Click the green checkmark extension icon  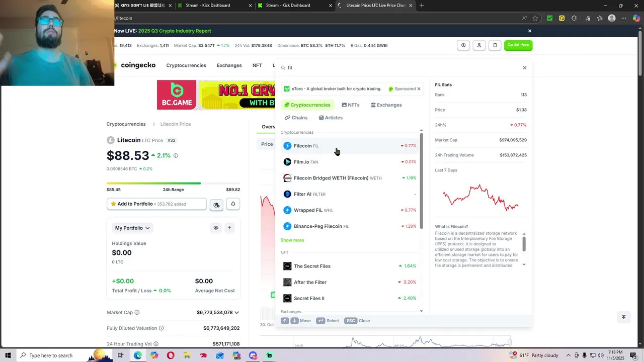tap(550, 18)
